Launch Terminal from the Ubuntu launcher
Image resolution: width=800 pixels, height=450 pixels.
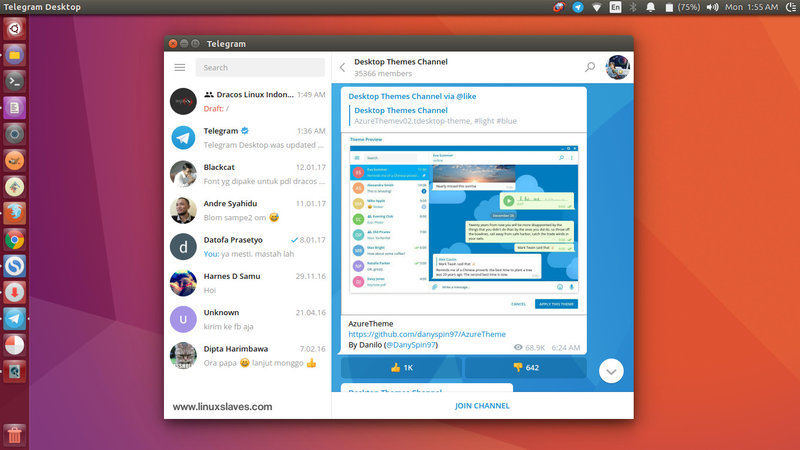14,81
